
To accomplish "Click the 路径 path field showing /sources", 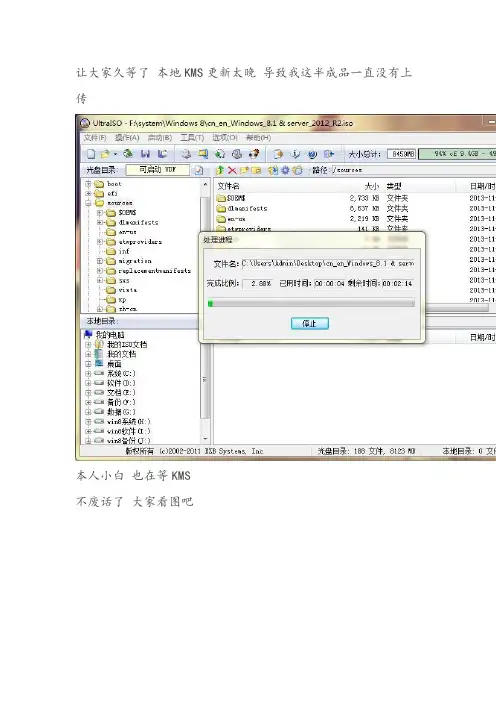I will [x=414, y=170].
